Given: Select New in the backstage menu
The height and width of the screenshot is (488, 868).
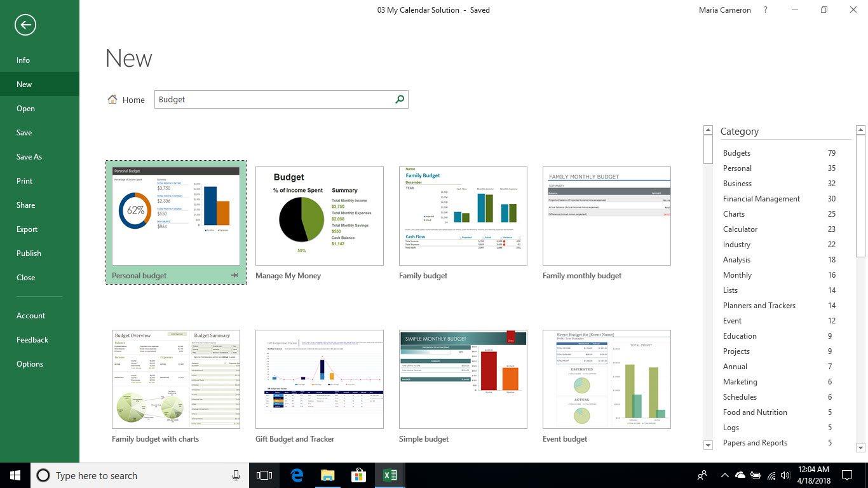Looking at the screenshot, I should coord(39,84).
